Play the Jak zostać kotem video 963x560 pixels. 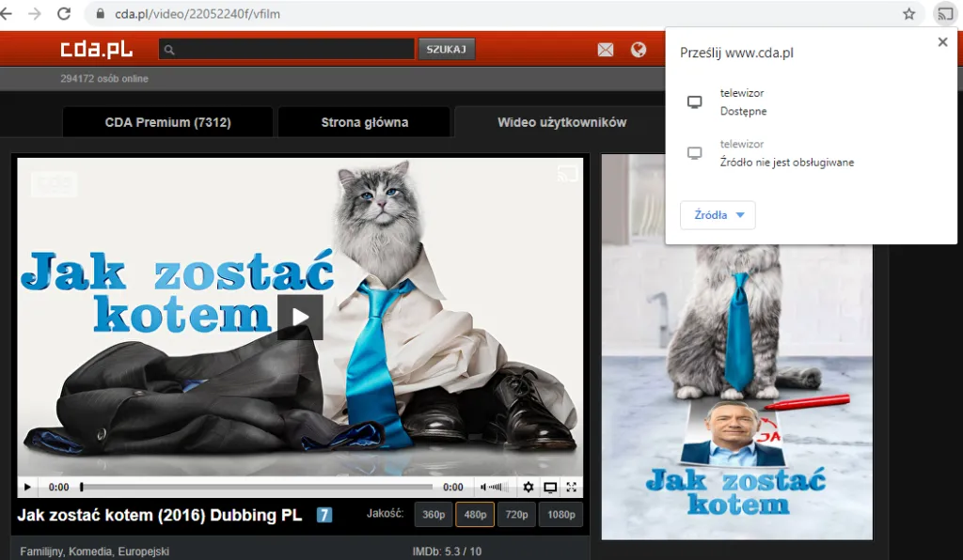click(x=299, y=318)
